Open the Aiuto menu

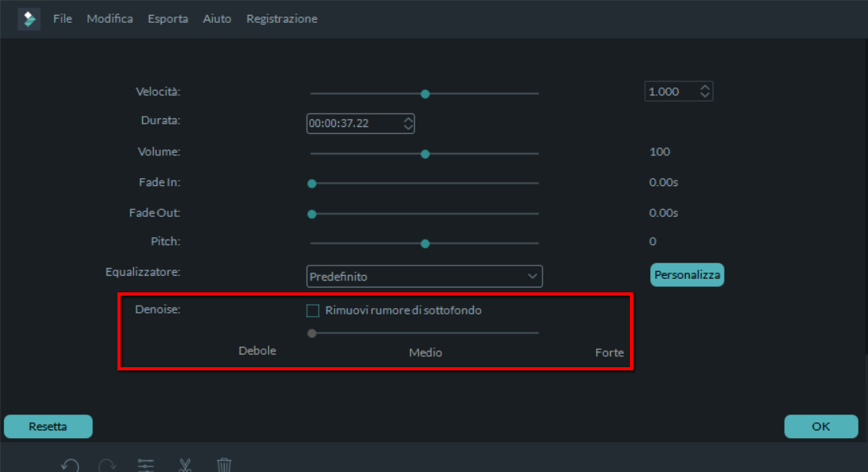tap(217, 19)
